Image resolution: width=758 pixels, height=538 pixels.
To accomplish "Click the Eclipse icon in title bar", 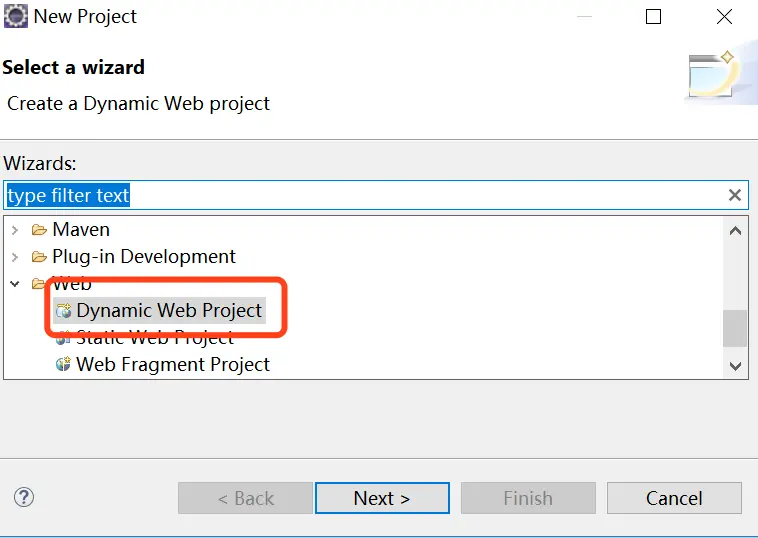I will pos(16,16).
